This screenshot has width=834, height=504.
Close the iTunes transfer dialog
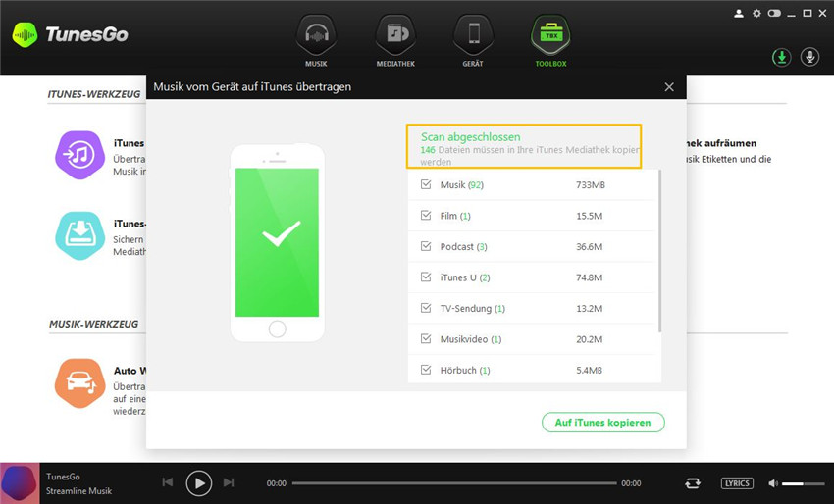[669, 86]
